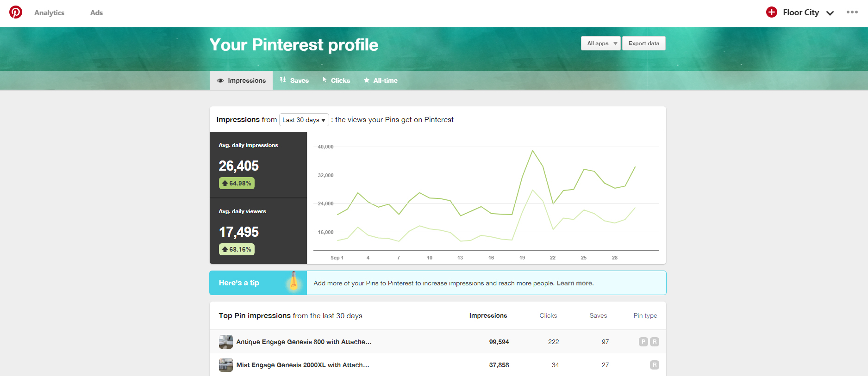Open the Analytics menu
This screenshot has width=868, height=376.
click(49, 13)
